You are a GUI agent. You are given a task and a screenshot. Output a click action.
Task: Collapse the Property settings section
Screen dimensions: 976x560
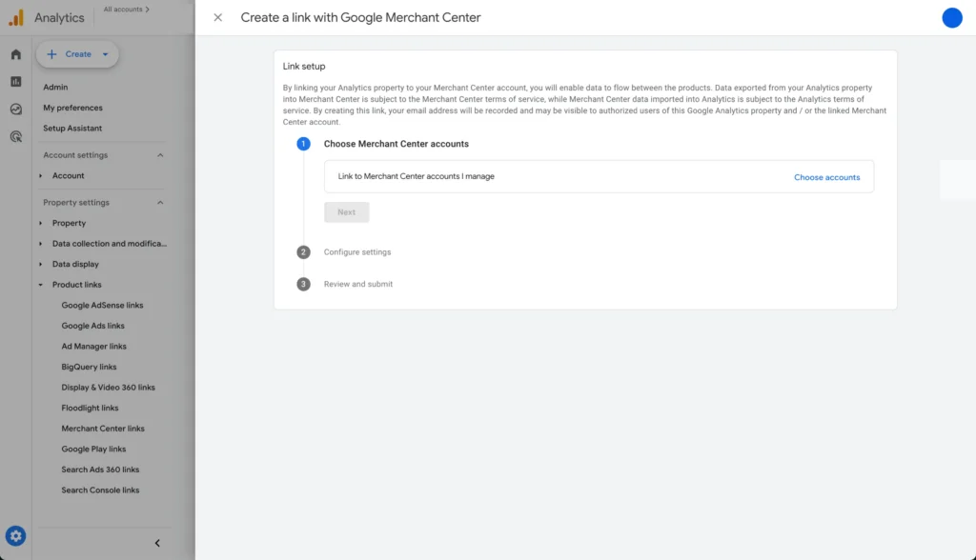pos(160,202)
